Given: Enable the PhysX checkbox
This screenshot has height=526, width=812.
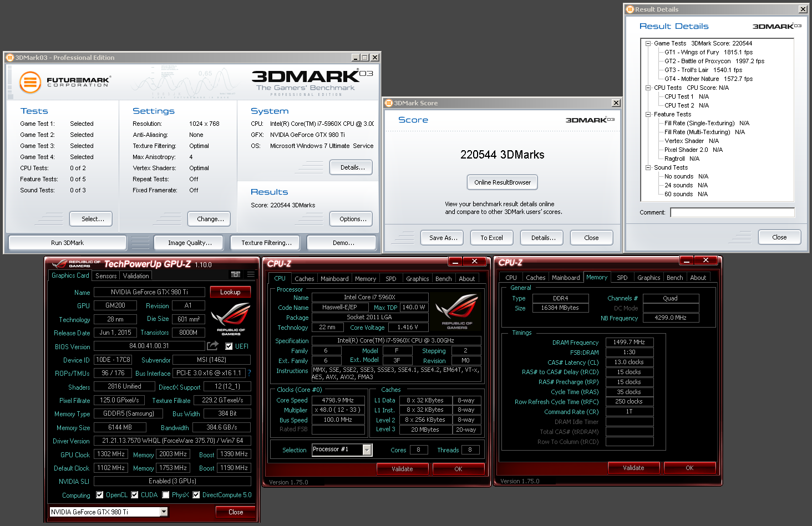Looking at the screenshot, I should (165, 494).
